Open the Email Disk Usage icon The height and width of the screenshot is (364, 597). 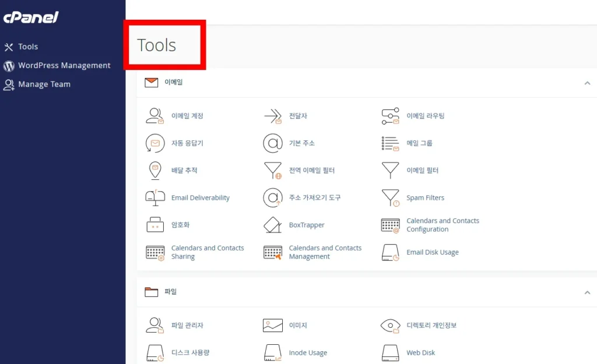[390, 252]
